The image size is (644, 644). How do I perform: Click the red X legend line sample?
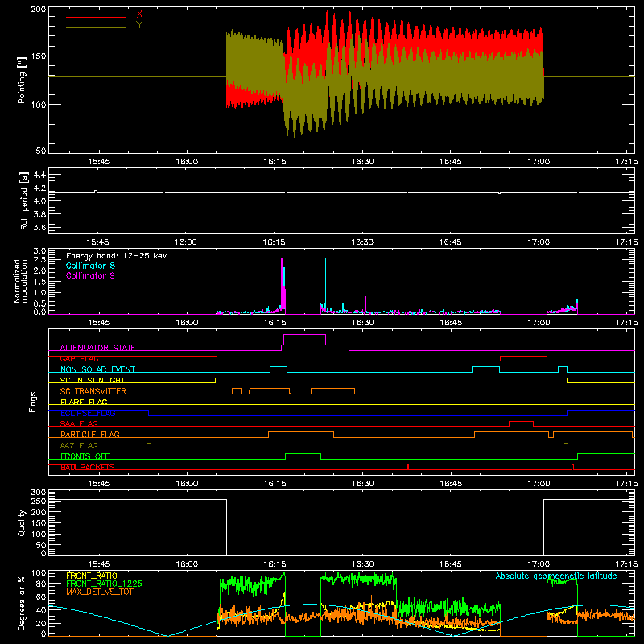coord(96,17)
